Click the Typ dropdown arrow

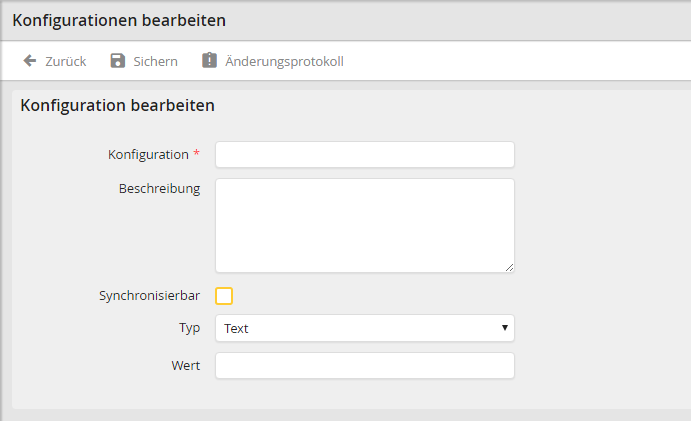pyautogui.click(x=505, y=328)
